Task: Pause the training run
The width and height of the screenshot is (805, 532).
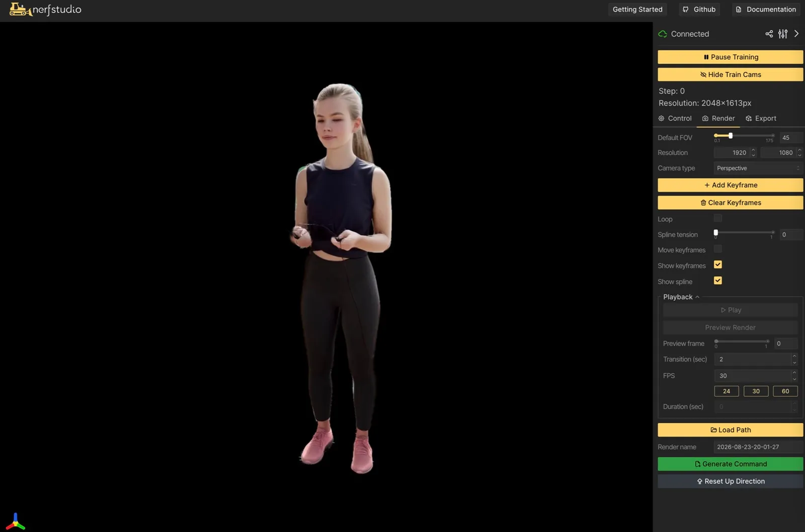Action: tap(730, 57)
